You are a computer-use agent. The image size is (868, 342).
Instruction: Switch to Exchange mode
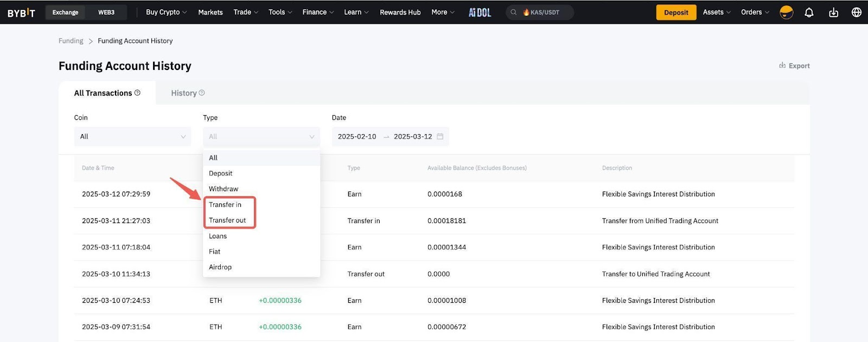(65, 12)
